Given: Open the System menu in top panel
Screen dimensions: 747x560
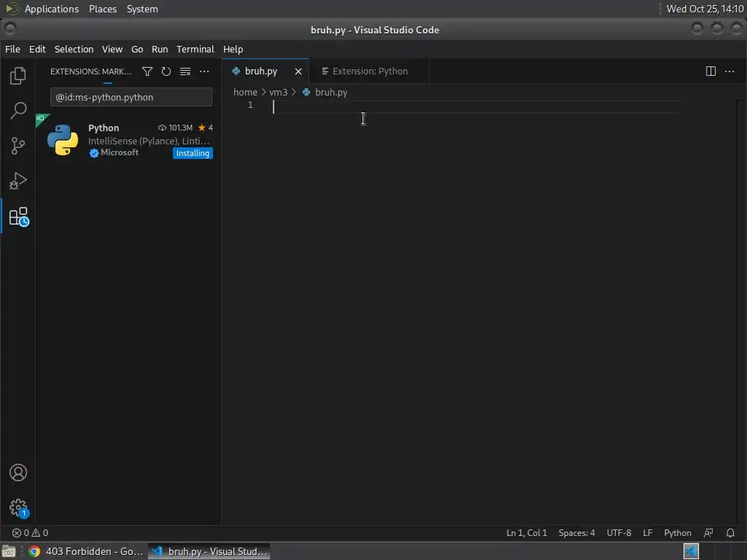Looking at the screenshot, I should pos(142,9).
